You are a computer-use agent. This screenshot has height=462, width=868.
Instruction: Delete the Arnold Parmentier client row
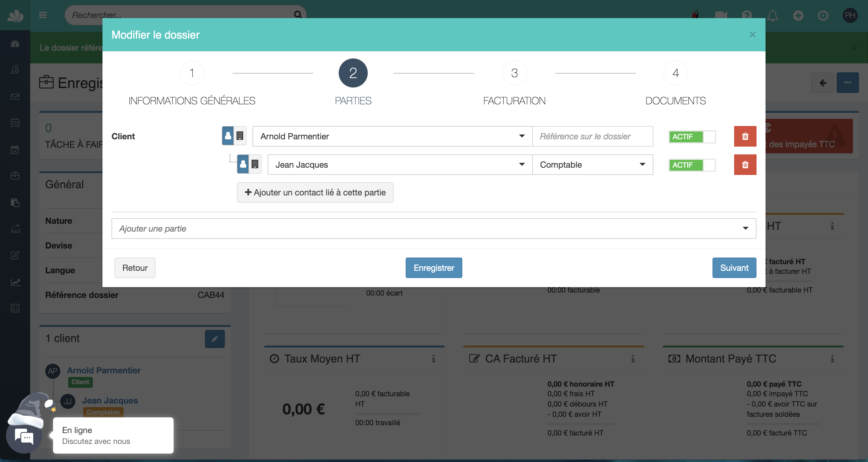745,136
